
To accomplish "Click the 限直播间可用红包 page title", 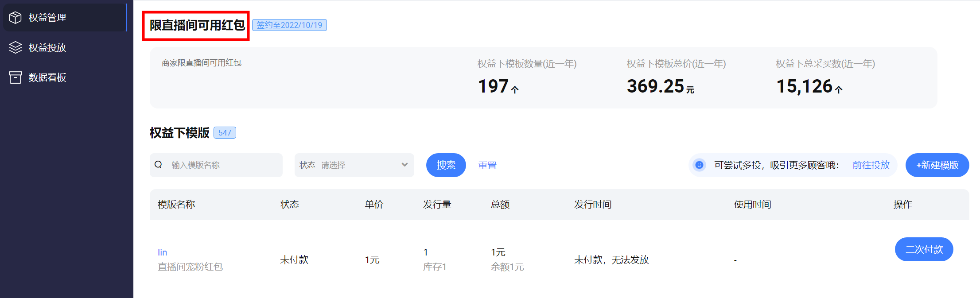I will click(197, 25).
